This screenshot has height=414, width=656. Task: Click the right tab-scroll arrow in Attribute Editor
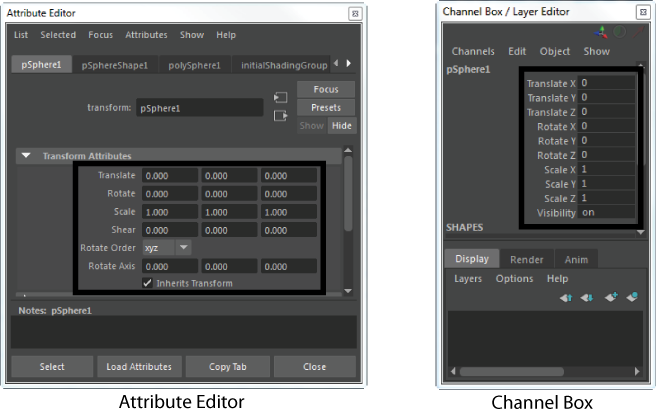348,63
